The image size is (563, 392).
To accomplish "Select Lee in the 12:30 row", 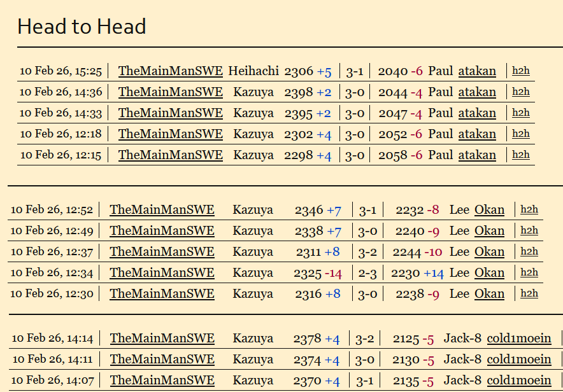I will (x=459, y=294).
